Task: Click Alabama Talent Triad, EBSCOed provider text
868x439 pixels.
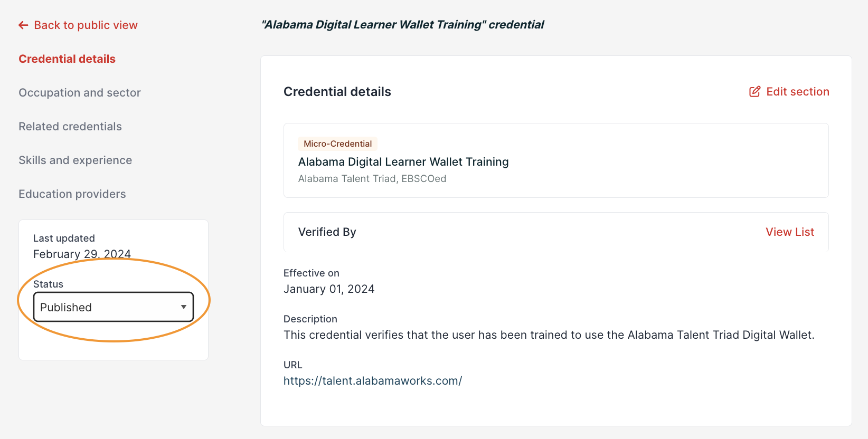Action: [x=372, y=179]
